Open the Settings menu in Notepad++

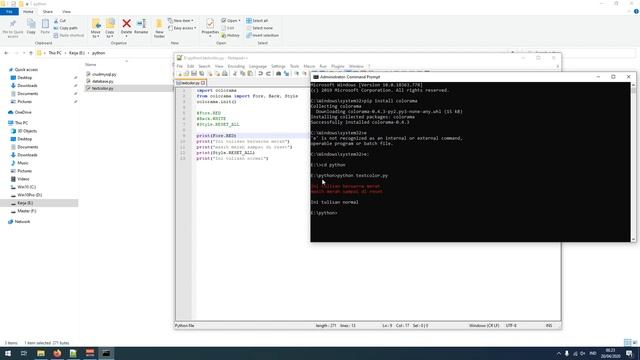point(278,66)
